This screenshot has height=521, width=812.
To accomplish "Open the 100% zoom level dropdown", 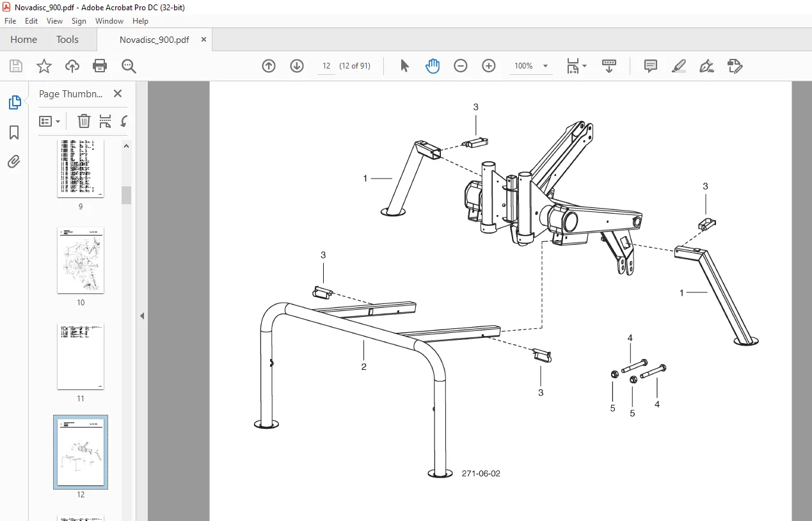I will (531, 66).
